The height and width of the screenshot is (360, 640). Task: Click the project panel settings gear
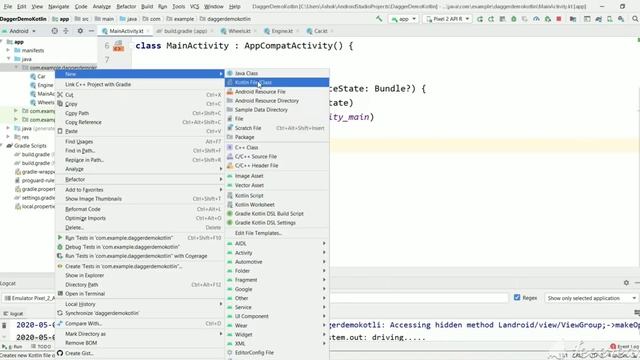pos(80,31)
